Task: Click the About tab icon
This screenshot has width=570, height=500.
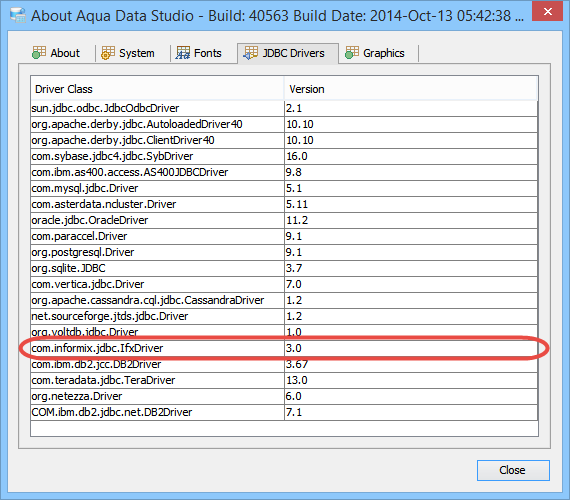Action: [39, 53]
